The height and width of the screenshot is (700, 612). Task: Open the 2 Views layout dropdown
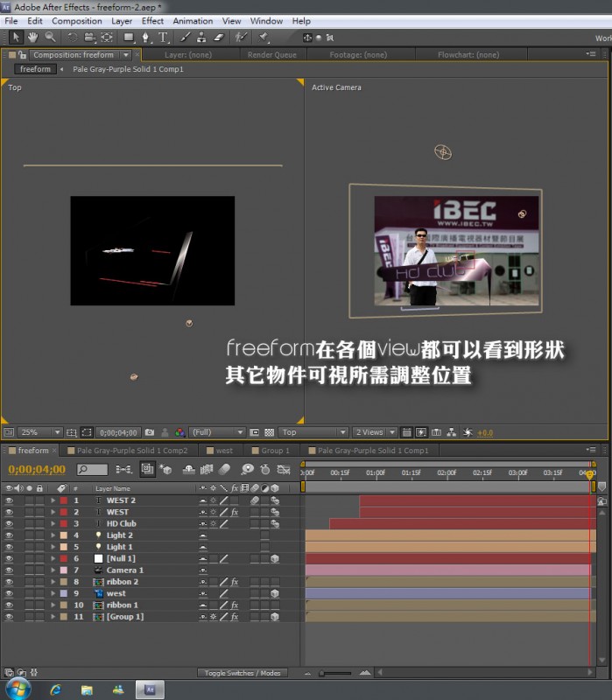tap(375, 432)
